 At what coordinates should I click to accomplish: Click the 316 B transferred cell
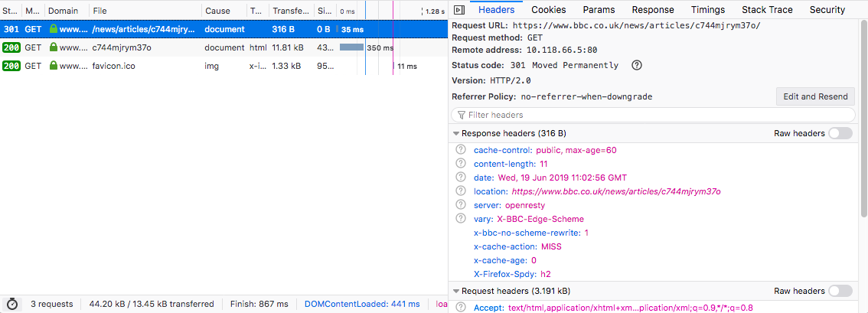283,29
